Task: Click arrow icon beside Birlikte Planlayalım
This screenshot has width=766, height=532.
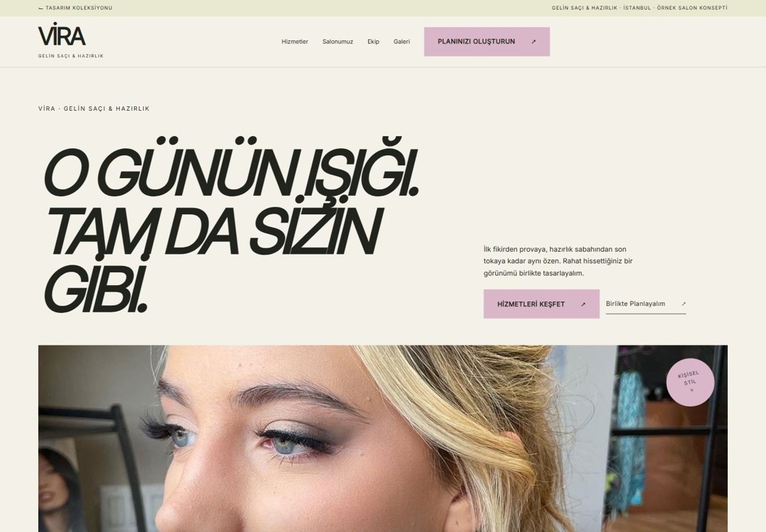Action: [x=684, y=304]
